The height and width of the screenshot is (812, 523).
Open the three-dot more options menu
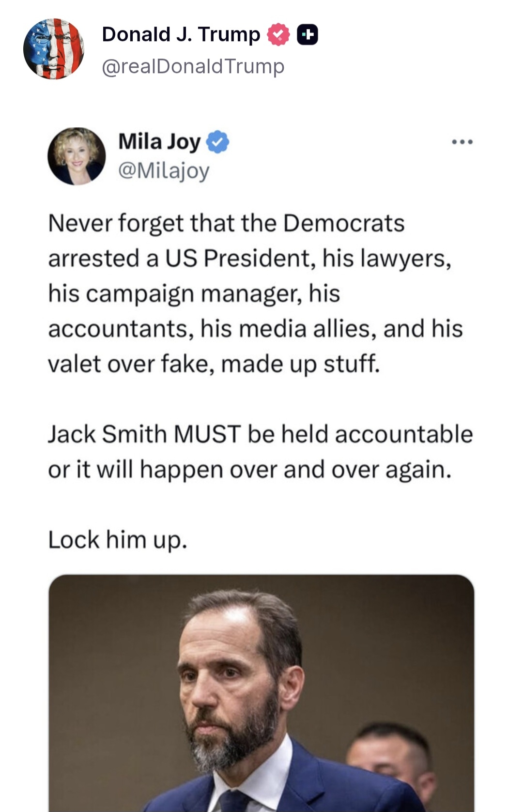tap(462, 142)
